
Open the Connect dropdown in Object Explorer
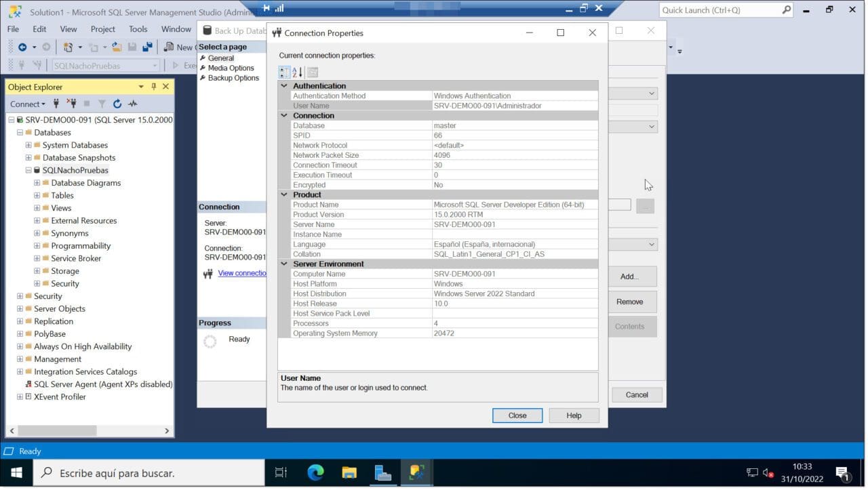coord(28,104)
